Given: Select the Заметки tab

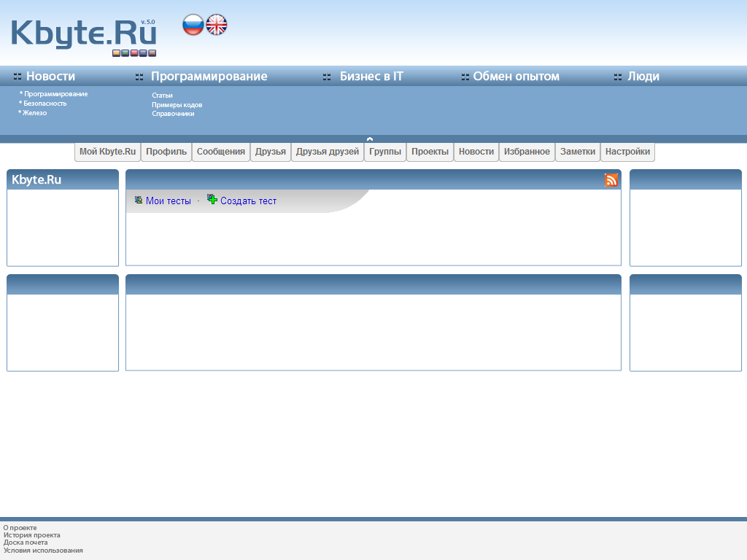Looking at the screenshot, I should [x=578, y=152].
